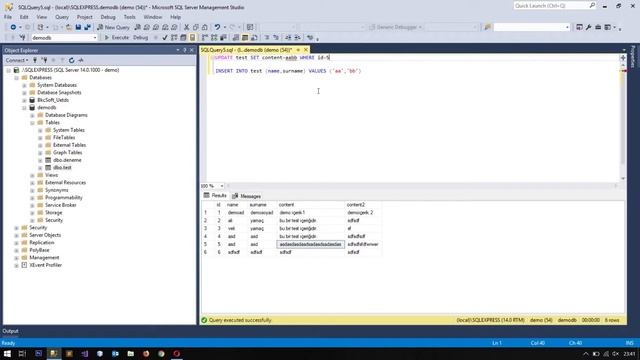Click the Paste icon in toolbar
The width and height of the screenshot is (640, 360).
coord(204,27)
